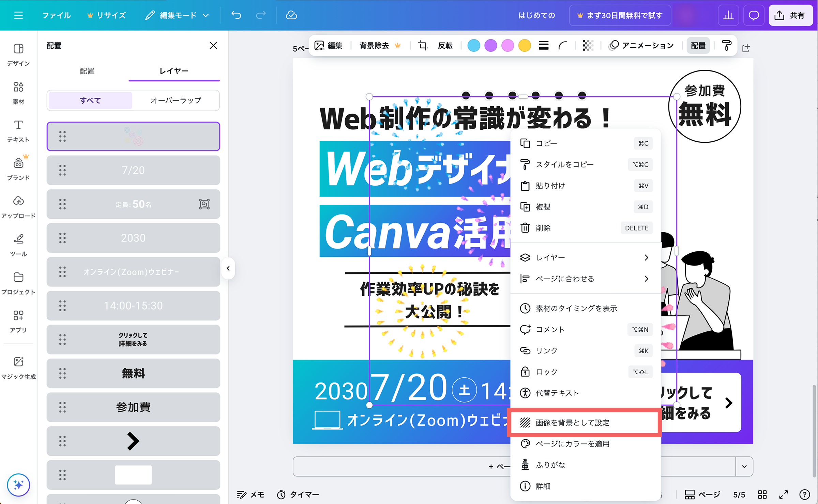Enter fullscreen presentation mode icon

tap(784, 494)
